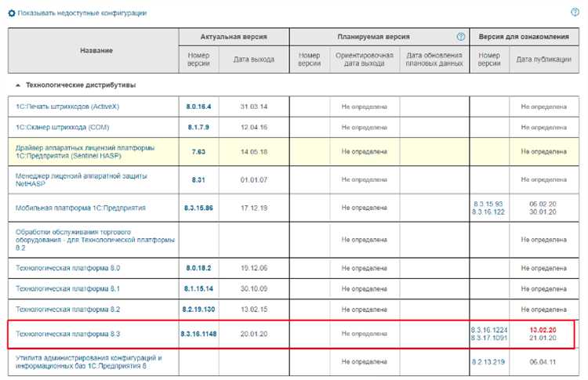Screen dimensions: 588x380
Task: Open Технологическая платформа 8.3 link
Action: pyautogui.click(x=67, y=334)
